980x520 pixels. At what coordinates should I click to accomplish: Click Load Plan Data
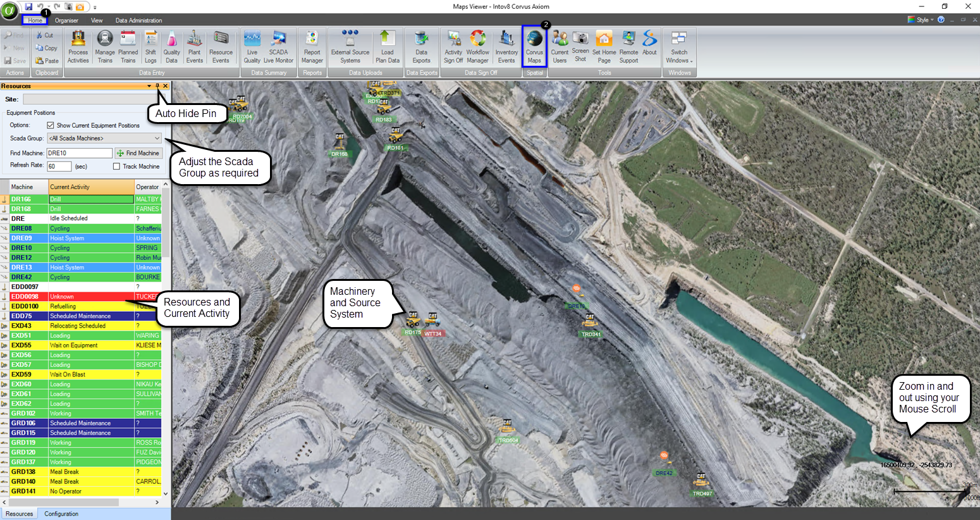(388, 47)
